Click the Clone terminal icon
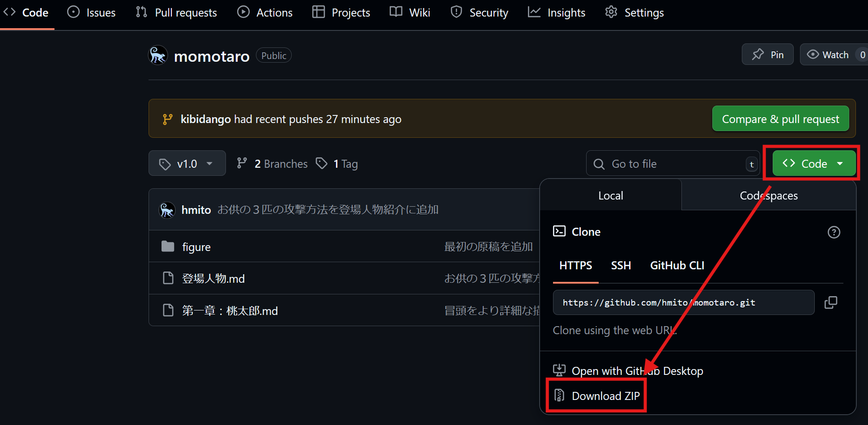Image resolution: width=868 pixels, height=425 pixels. (559, 231)
